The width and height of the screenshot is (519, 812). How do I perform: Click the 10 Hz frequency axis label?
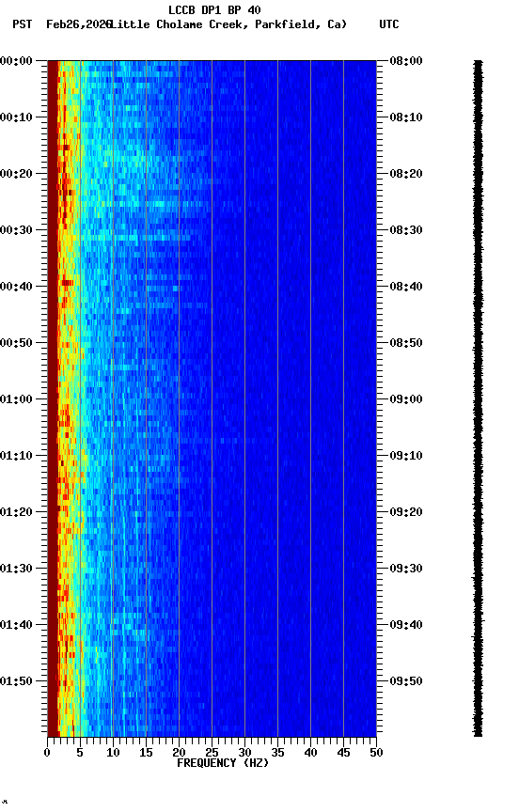tap(113, 753)
